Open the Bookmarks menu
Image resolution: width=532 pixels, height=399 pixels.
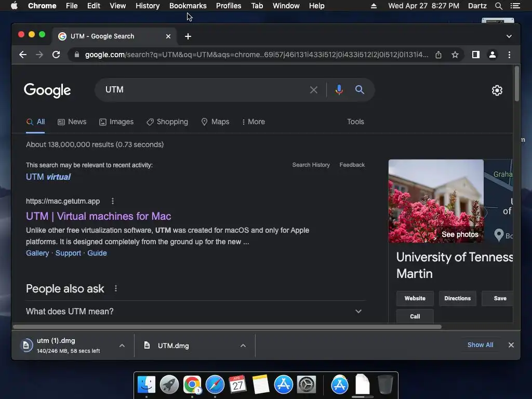pos(188,6)
